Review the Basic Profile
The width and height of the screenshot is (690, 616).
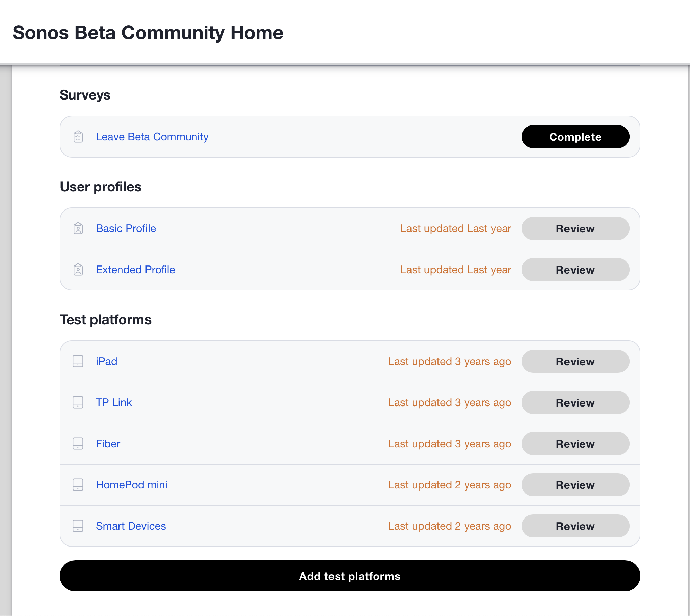pyautogui.click(x=575, y=229)
